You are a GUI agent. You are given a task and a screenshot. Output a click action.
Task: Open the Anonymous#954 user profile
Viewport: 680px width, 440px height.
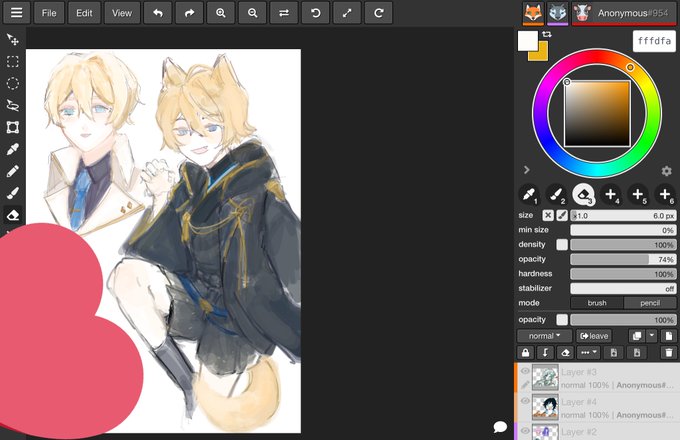point(624,13)
